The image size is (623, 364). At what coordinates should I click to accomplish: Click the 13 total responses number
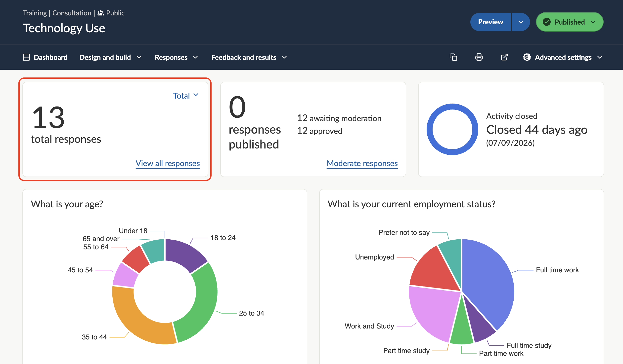pyautogui.click(x=48, y=117)
